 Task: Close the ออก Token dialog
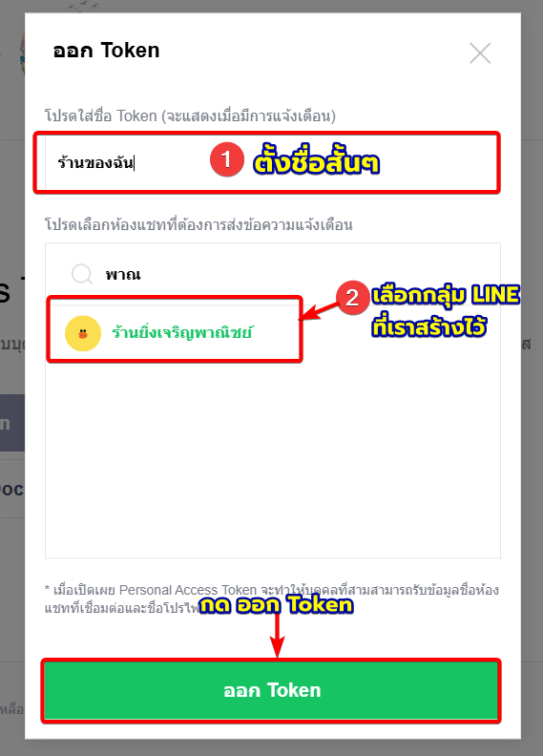point(480,53)
